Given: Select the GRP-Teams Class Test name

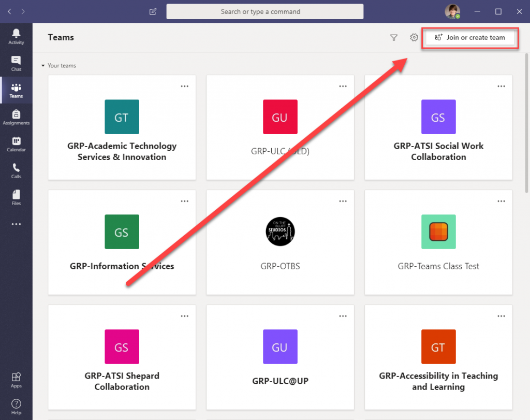Looking at the screenshot, I should (x=438, y=266).
